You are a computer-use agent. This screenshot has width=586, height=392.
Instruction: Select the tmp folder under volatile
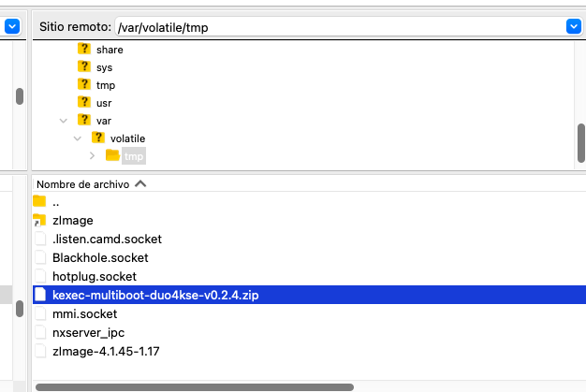point(133,155)
